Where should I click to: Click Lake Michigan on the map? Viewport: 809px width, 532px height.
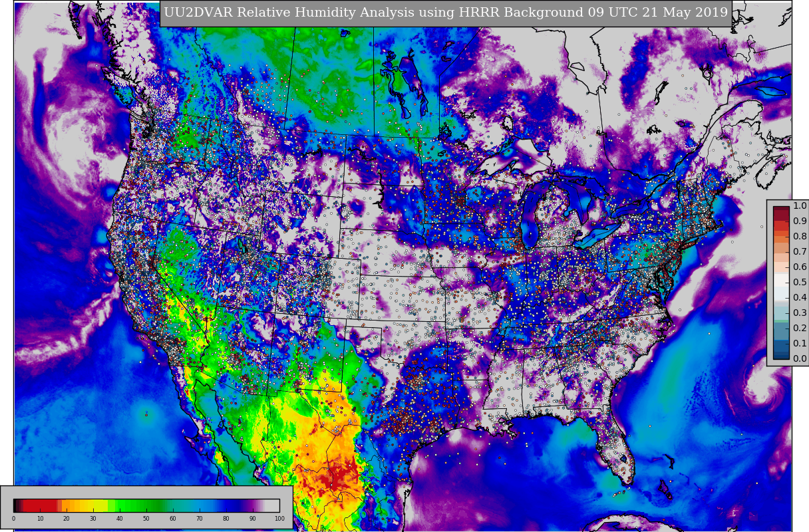[530, 216]
